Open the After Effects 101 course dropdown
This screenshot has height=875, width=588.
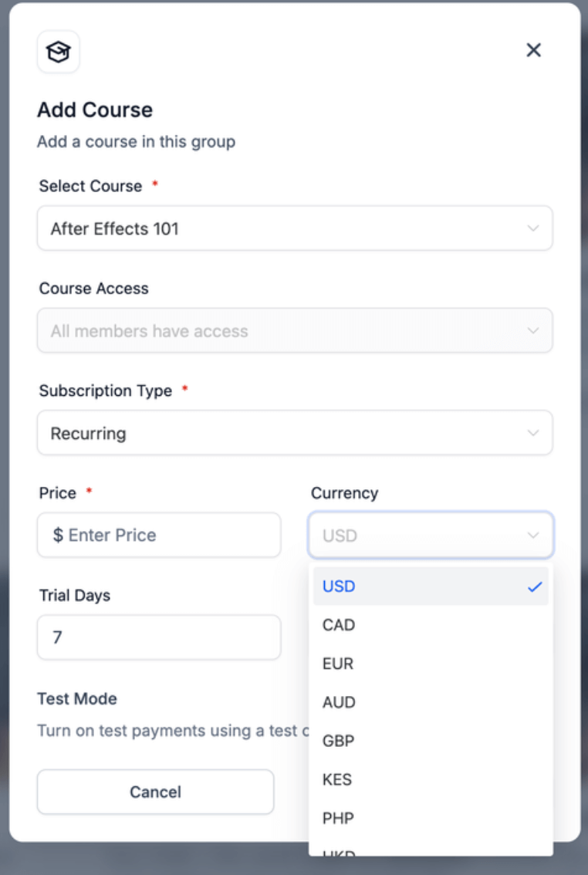point(295,228)
